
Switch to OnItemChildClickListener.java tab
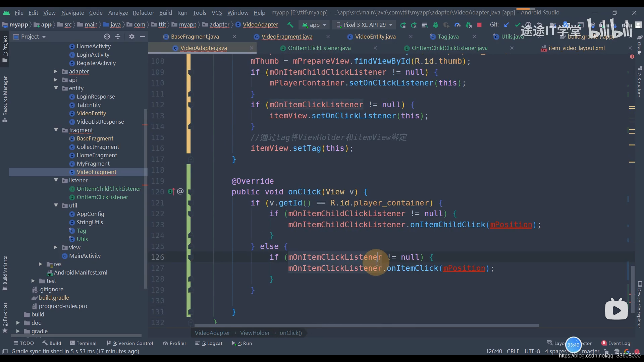(x=449, y=48)
